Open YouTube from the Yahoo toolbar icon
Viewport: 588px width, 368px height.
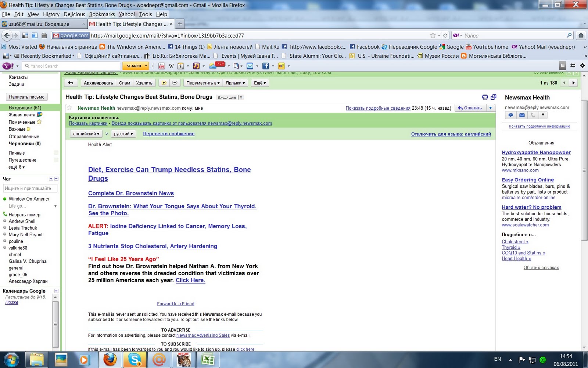click(x=161, y=66)
